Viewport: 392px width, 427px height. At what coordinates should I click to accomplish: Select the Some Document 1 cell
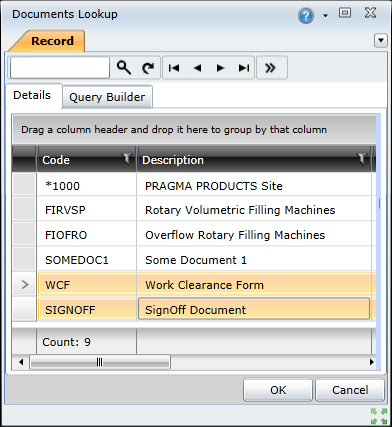[254, 260]
